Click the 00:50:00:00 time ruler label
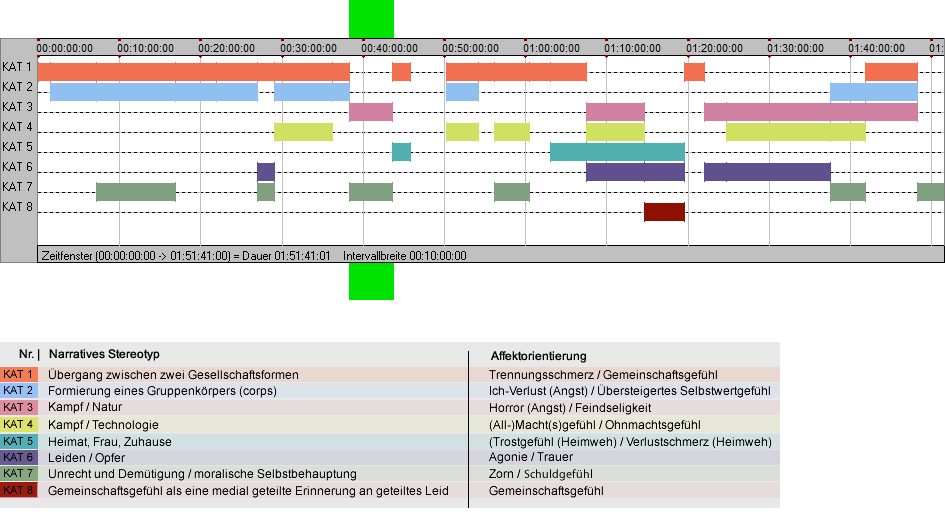The image size is (945, 530). [470, 48]
